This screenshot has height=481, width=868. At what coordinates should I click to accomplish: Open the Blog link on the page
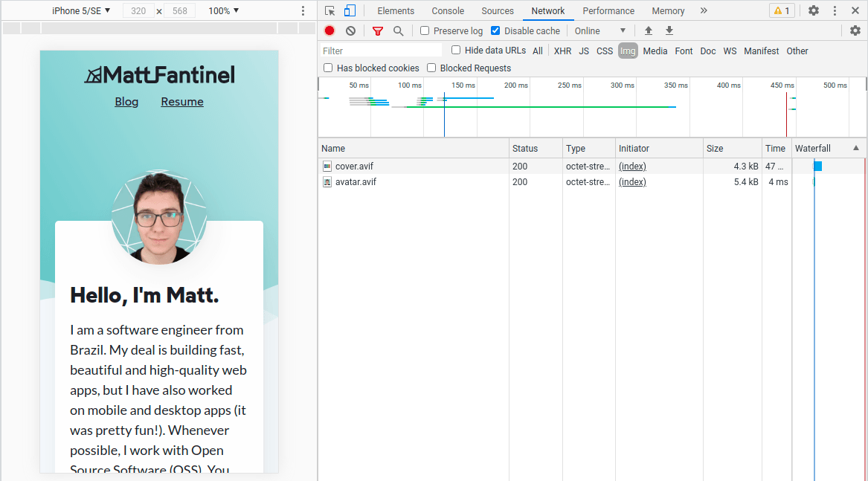coord(126,101)
